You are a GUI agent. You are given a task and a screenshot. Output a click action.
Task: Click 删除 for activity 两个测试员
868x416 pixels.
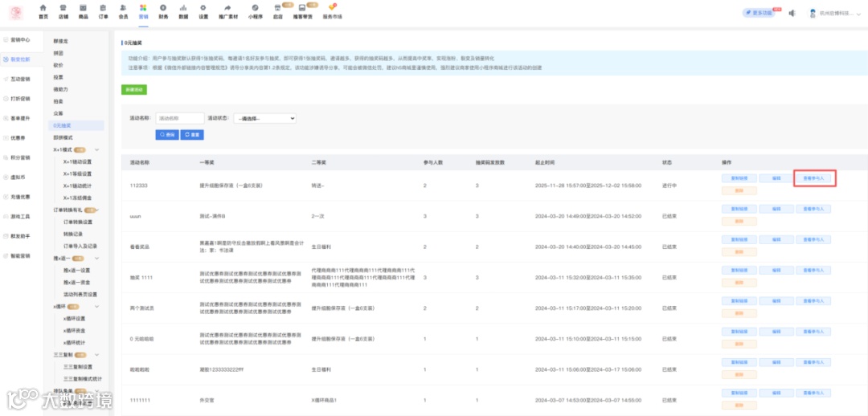click(739, 313)
